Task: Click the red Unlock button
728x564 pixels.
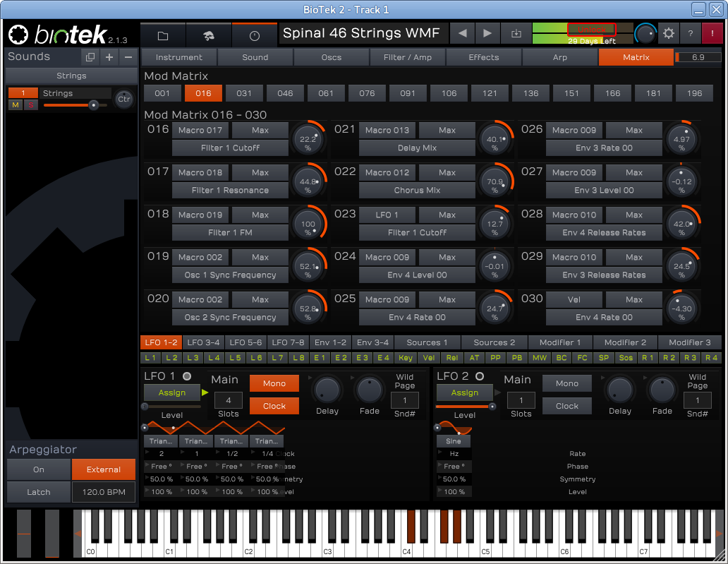Action: click(x=591, y=29)
